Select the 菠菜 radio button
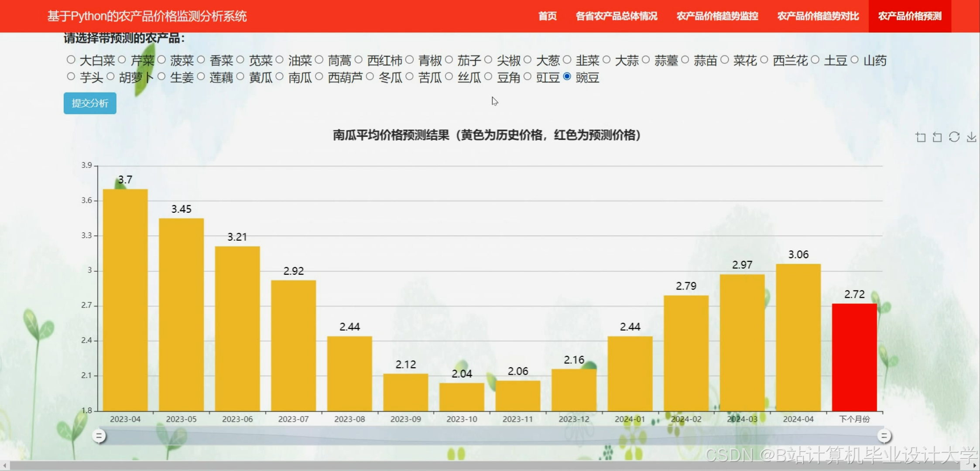 [x=161, y=59]
